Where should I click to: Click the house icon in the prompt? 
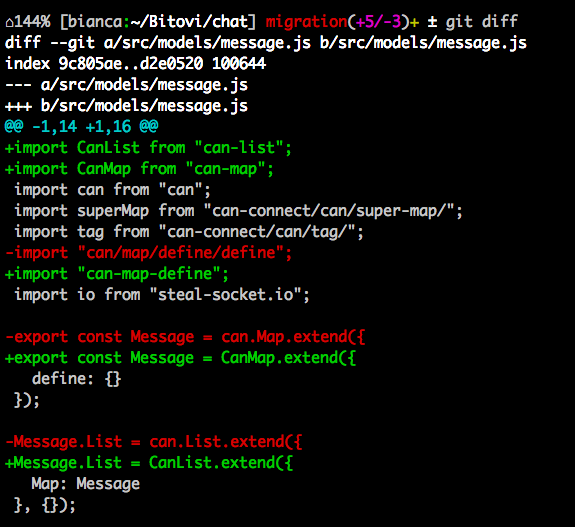[10, 23]
